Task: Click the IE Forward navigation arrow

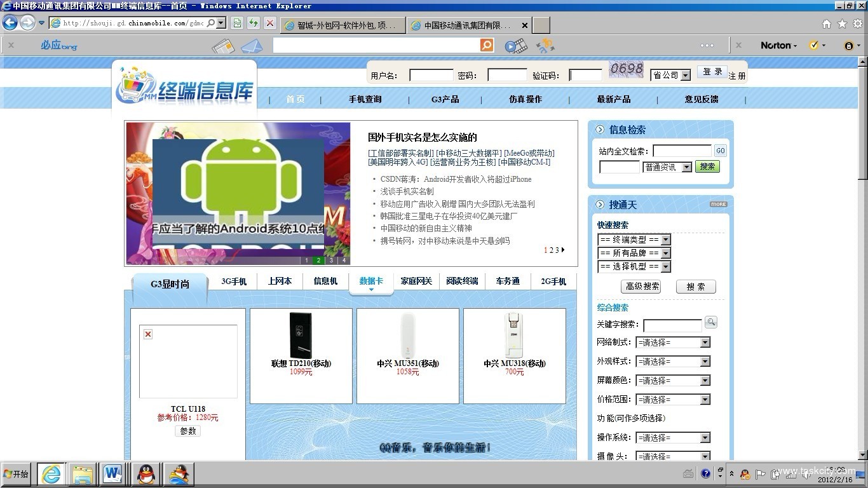Action: 27,23
